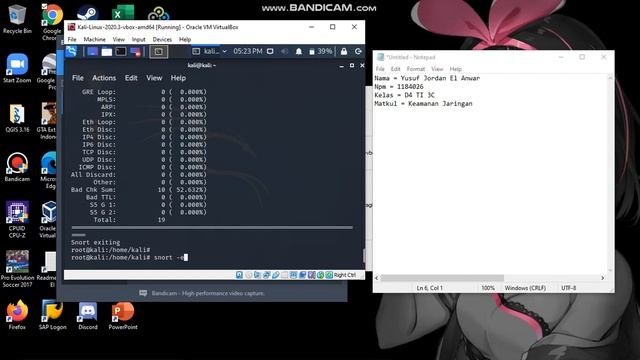Expand the chevron next to kali taskbar entry
Image resolution: width=640 pixels, height=360 pixels.
click(x=224, y=51)
